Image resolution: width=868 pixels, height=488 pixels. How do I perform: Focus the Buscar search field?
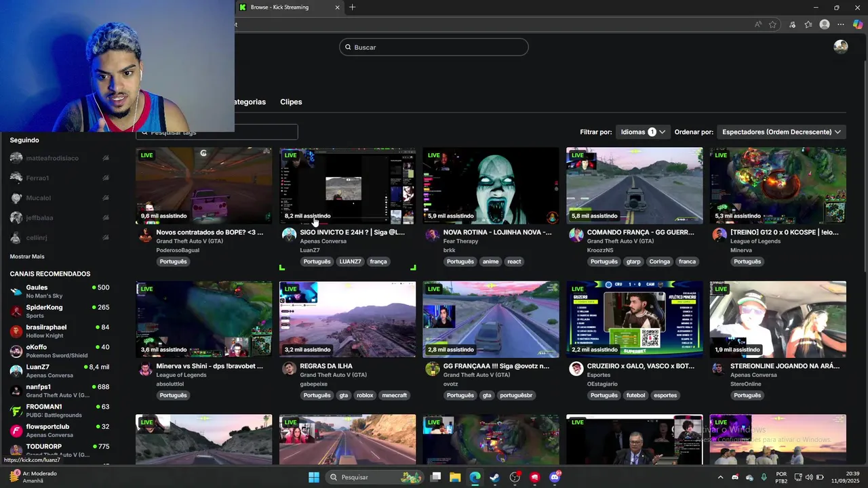434,47
